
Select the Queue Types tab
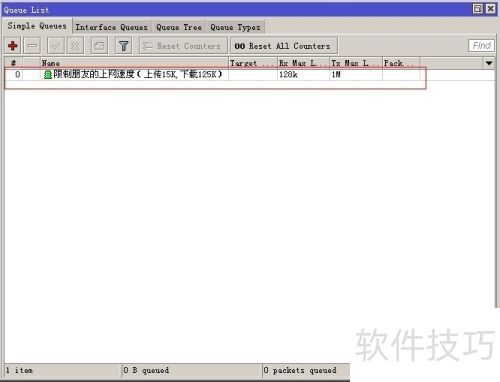click(x=235, y=27)
